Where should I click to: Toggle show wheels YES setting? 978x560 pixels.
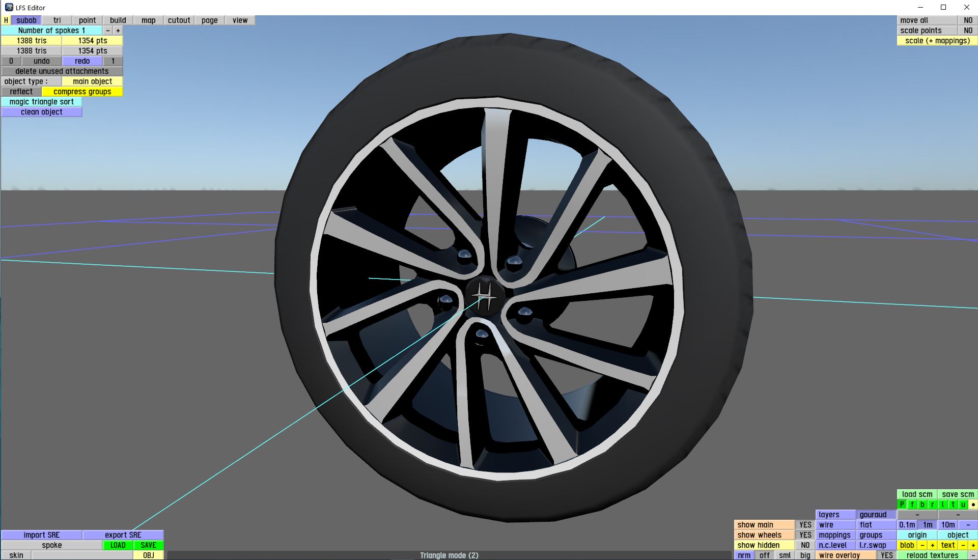pyautogui.click(x=805, y=535)
